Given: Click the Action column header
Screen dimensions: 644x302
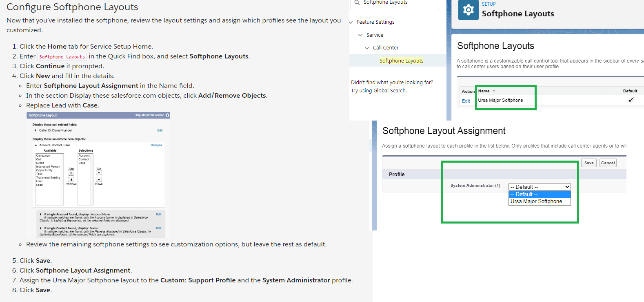Looking at the screenshot, I should [x=468, y=91].
